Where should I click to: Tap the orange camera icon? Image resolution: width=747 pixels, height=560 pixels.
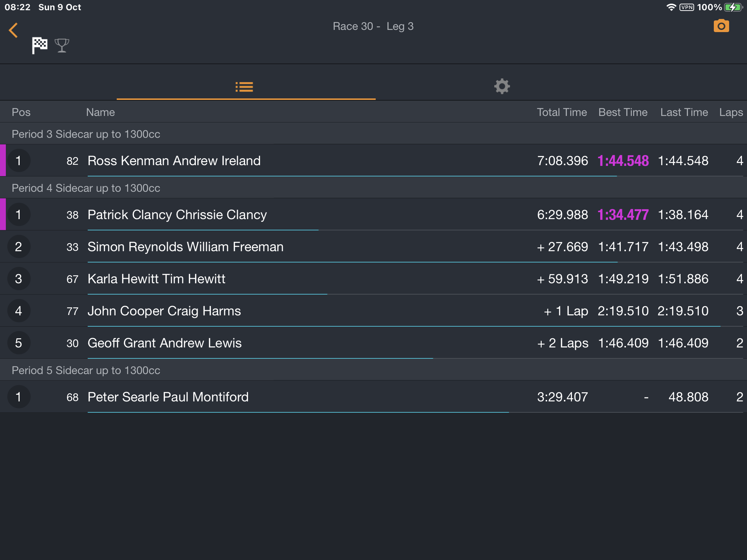coord(721,26)
